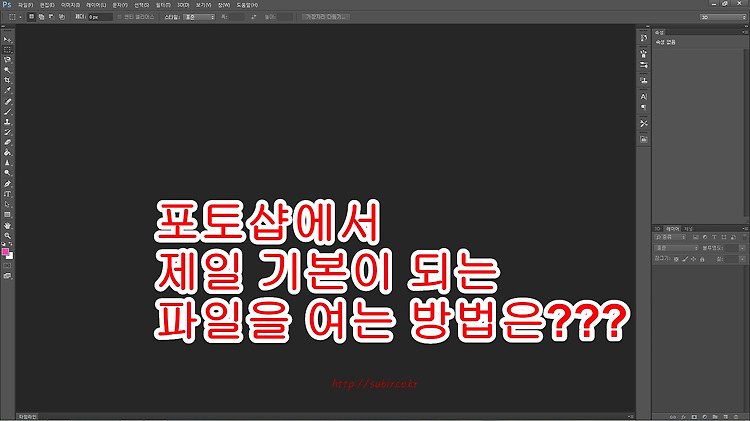The width and height of the screenshot is (750, 421).
Task: Select the Brush tool
Action: pos(7,112)
